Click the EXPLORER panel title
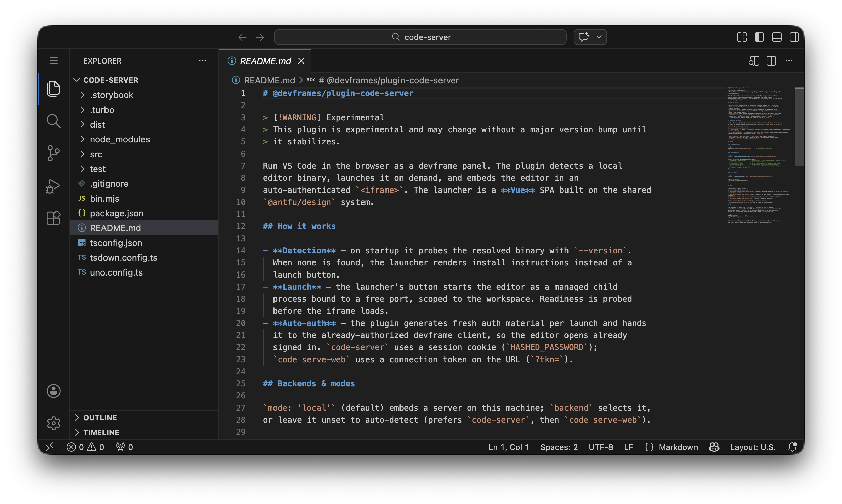The height and width of the screenshot is (504, 842). [x=102, y=61]
